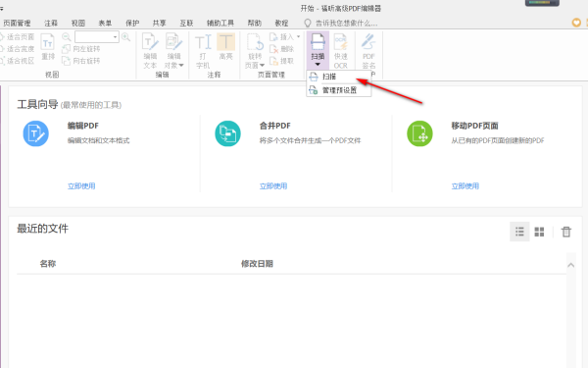This screenshot has width=588, height=368.
Task: Select the 适合宽度 fit width option
Action: point(18,49)
